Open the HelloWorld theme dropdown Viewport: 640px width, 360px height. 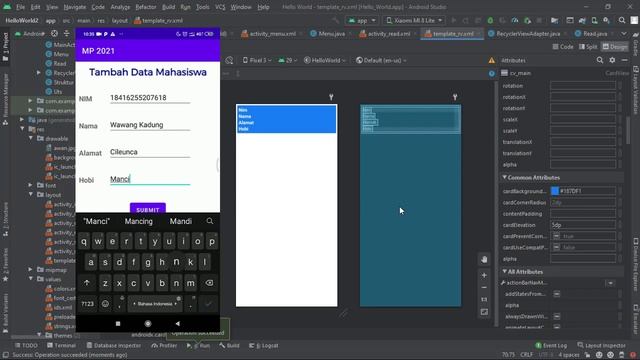pos(325,60)
